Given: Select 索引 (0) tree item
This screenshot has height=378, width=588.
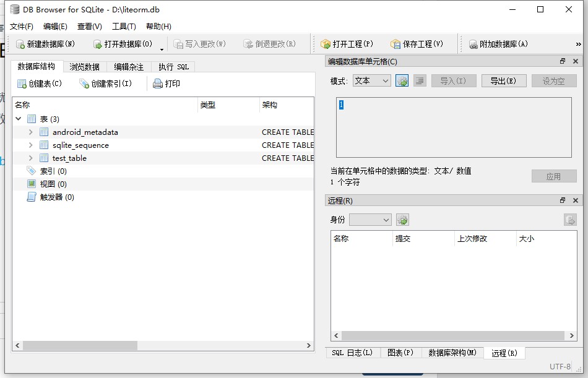Looking at the screenshot, I should (x=53, y=171).
